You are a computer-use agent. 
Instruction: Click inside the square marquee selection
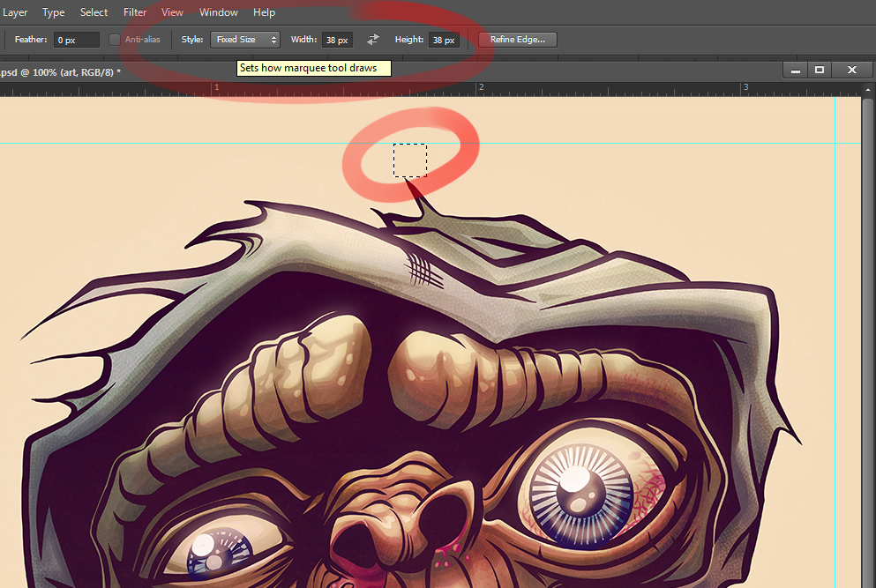410,160
